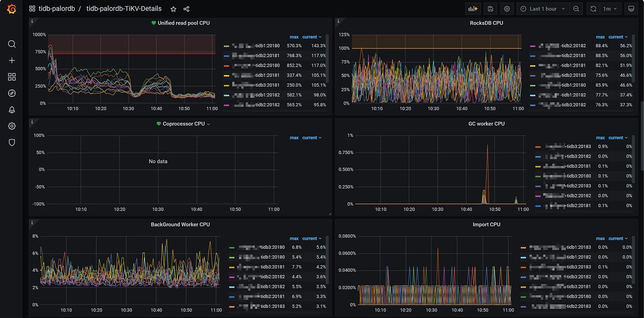Image resolution: width=644 pixels, height=318 pixels.
Task: Click the "No data" text in Coprocessor CPU
Action: pyautogui.click(x=158, y=161)
